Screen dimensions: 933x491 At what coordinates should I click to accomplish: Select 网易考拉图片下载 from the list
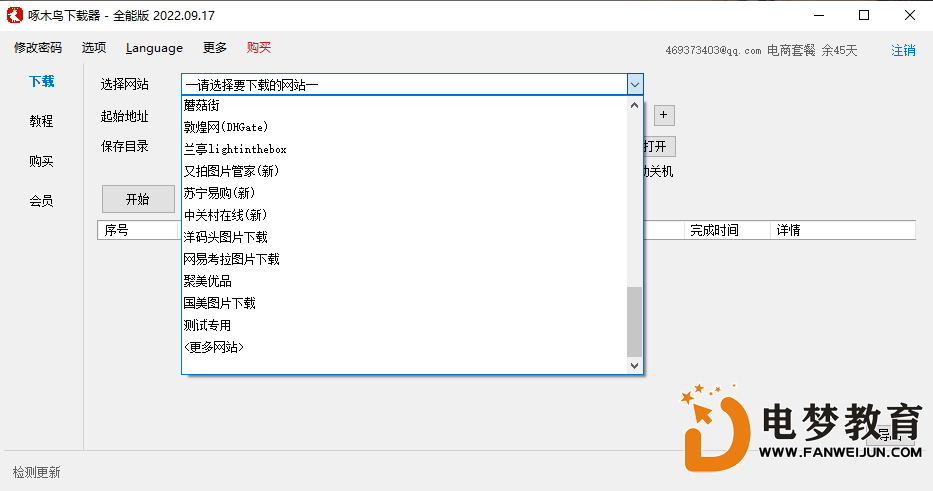(405, 259)
